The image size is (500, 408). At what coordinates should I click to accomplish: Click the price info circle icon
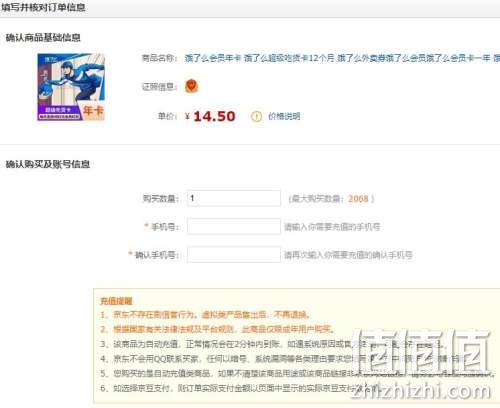click(256, 116)
